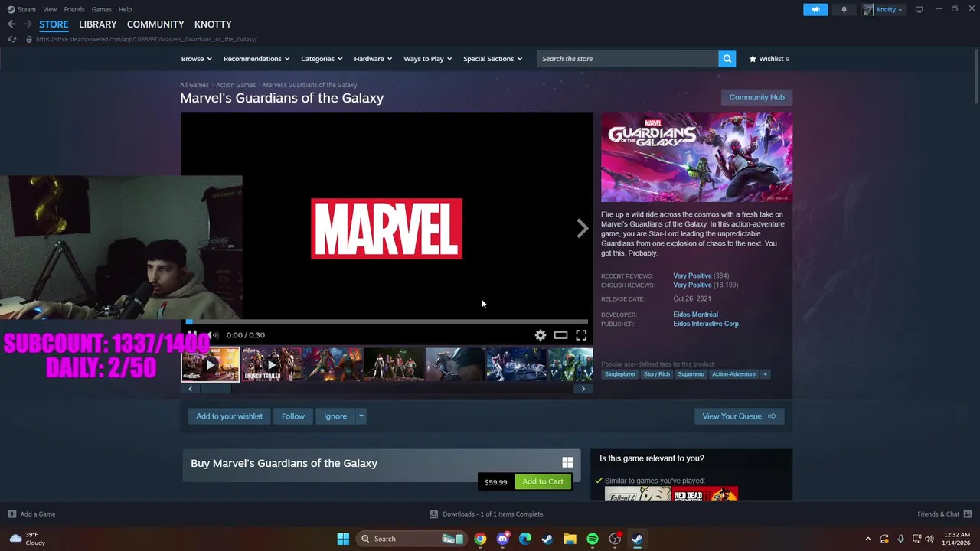
Task: Open Wishlist from the store bar
Action: [x=769, y=59]
